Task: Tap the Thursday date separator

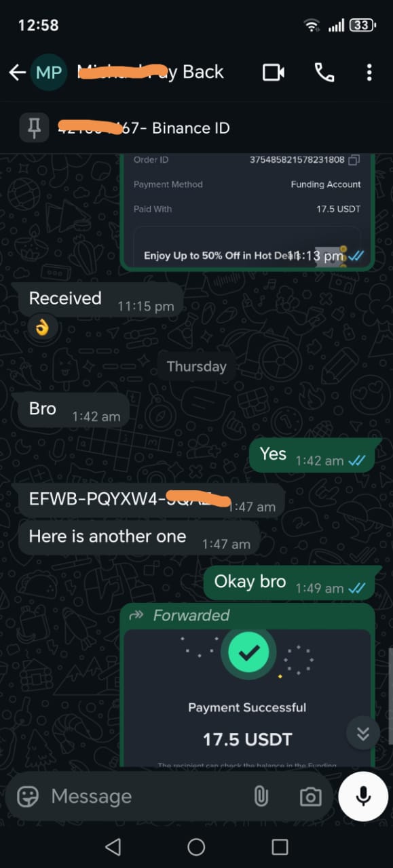Action: tap(196, 366)
